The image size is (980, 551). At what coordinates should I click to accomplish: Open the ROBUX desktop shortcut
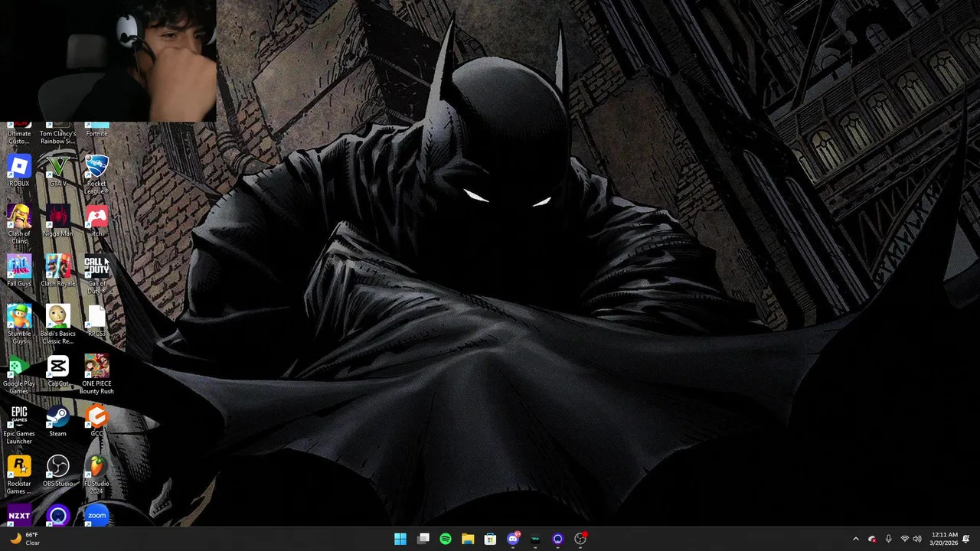point(19,171)
